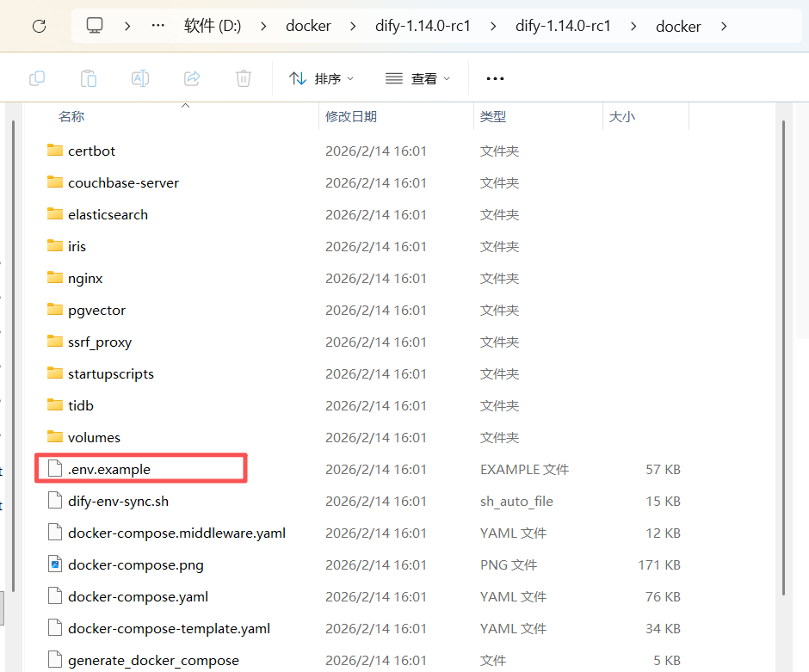Select the docker-compose.yaml file icon
Viewport: 809px width, 672px height.
click(55, 596)
